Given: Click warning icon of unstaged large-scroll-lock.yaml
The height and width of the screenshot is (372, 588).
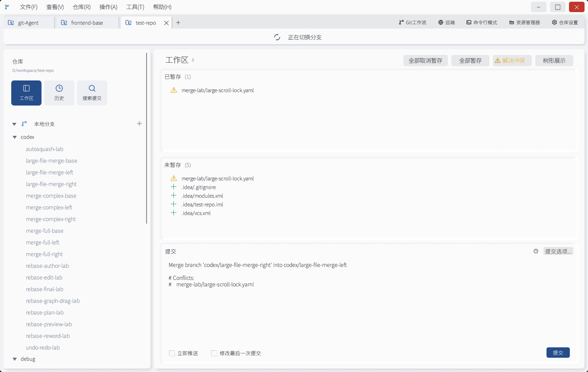Looking at the screenshot, I should coord(174,178).
